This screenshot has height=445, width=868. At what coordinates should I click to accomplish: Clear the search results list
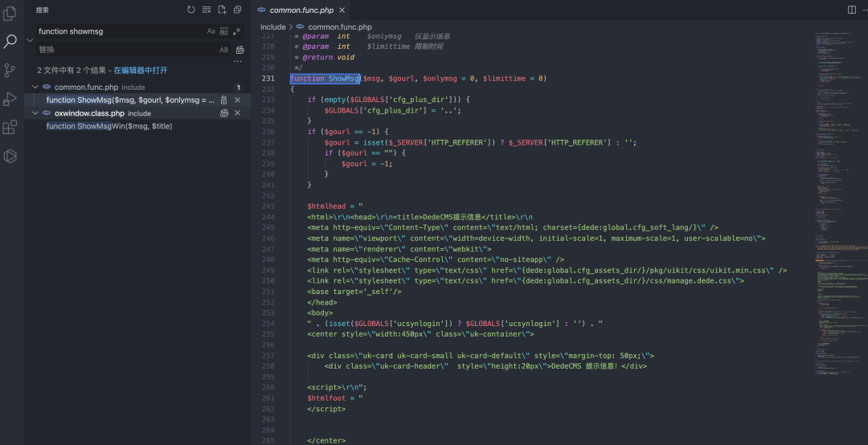207,10
